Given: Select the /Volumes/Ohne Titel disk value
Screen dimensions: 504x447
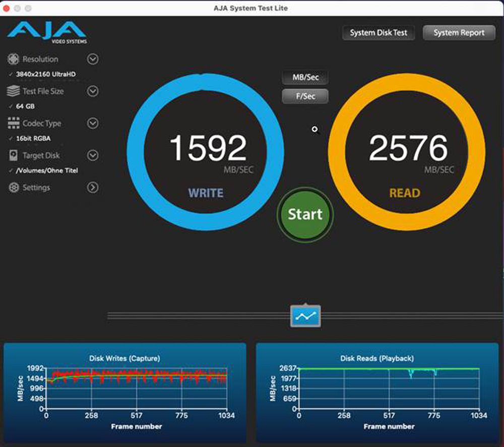Looking at the screenshot, I should [47, 171].
